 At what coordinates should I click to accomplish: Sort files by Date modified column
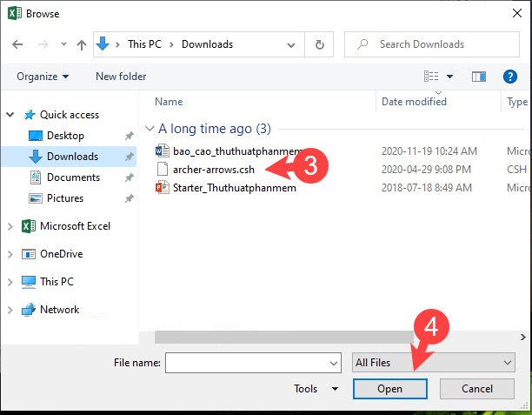point(414,102)
